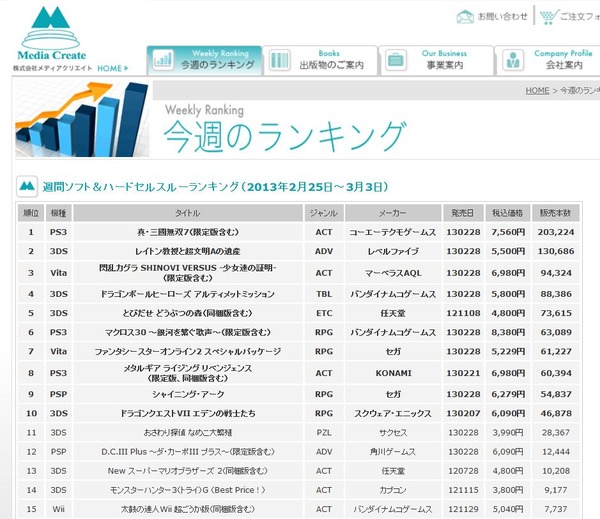Select the 太鼓の達人Wii 超ごうか版 title
This screenshot has height=519, width=600.
(x=188, y=509)
